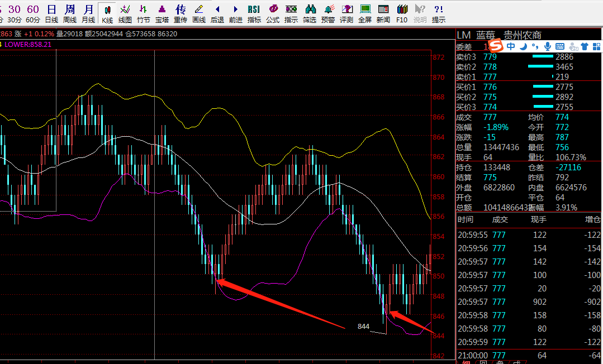Click the greyed-out 说明 help cursor icon
The width and height of the screenshot is (603, 364).
coord(420,13)
